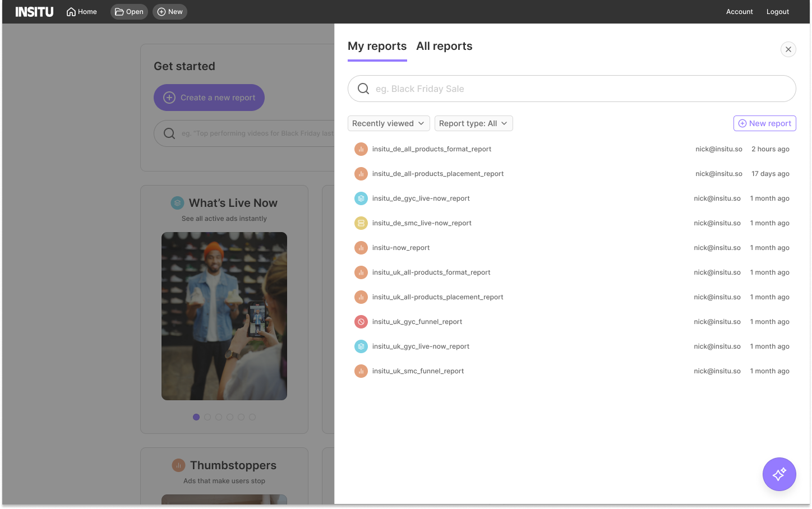Viewport: 812px width, 509px height.
Task: Click icon of insitu_de_all_products_format_report
Action: (361, 149)
